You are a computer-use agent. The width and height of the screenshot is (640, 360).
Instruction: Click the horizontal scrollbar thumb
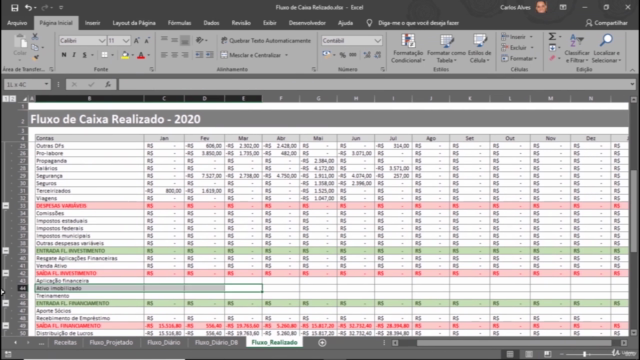point(514,343)
